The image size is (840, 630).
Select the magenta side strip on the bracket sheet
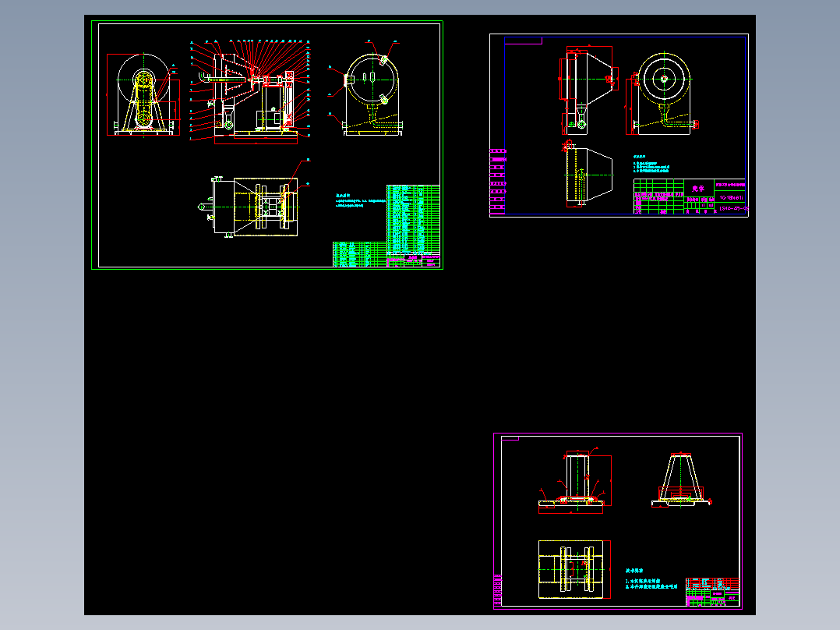498,591
